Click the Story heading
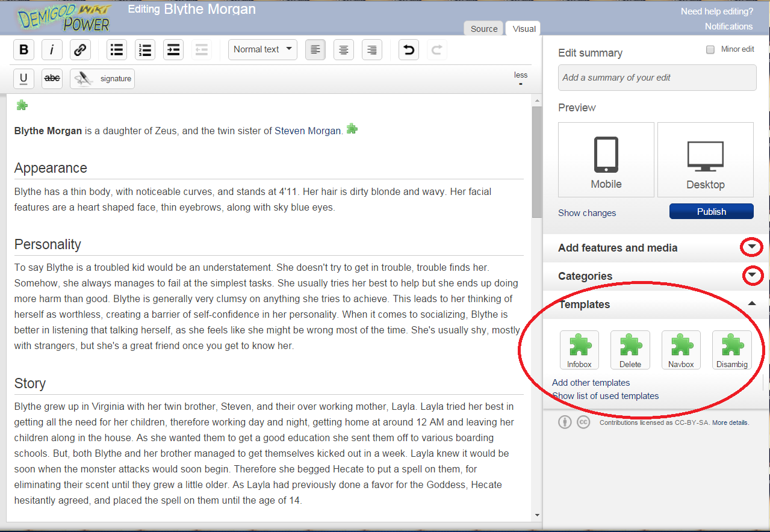Screen dimensions: 770x532 point(30,383)
